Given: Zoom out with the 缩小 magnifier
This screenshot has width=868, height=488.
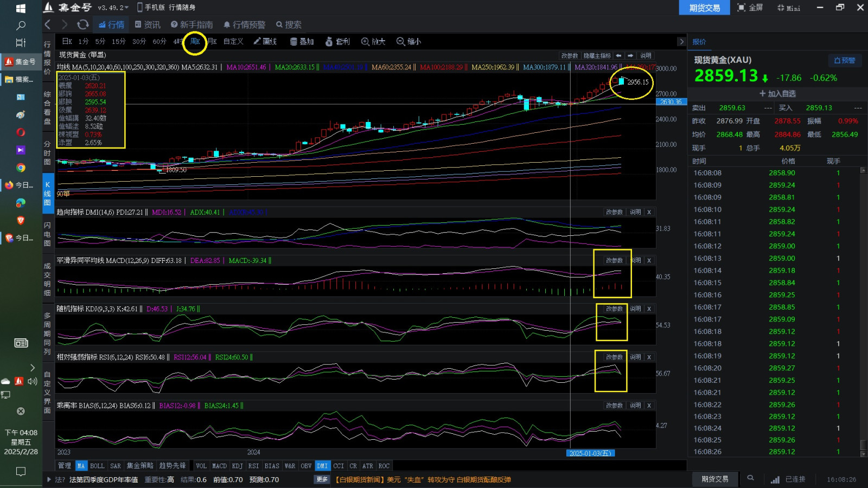Looking at the screenshot, I should pyautogui.click(x=409, y=41).
